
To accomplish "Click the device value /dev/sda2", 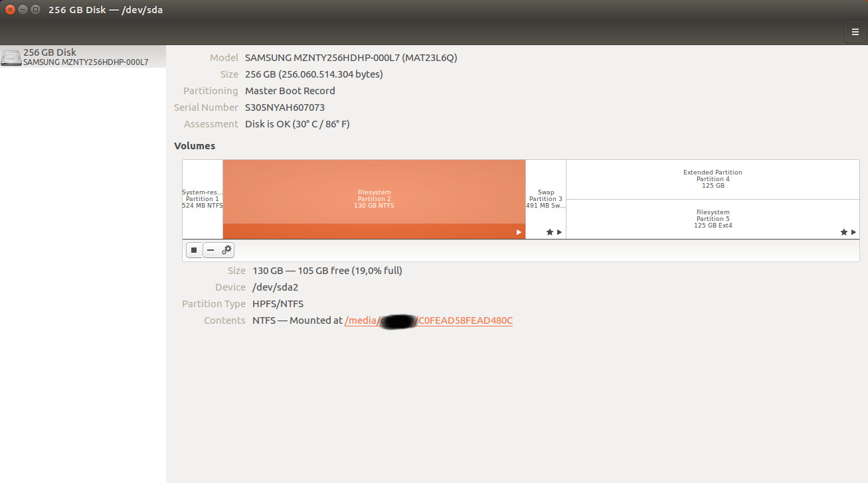I will click(x=276, y=287).
